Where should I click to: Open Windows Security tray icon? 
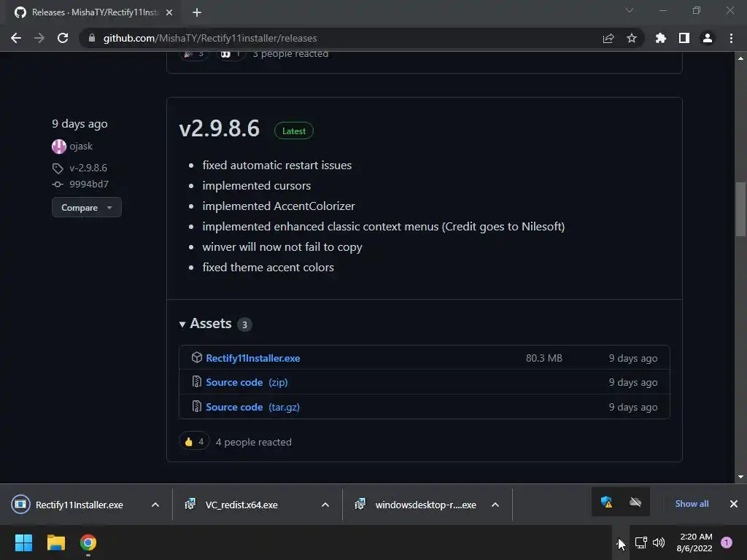coord(606,502)
